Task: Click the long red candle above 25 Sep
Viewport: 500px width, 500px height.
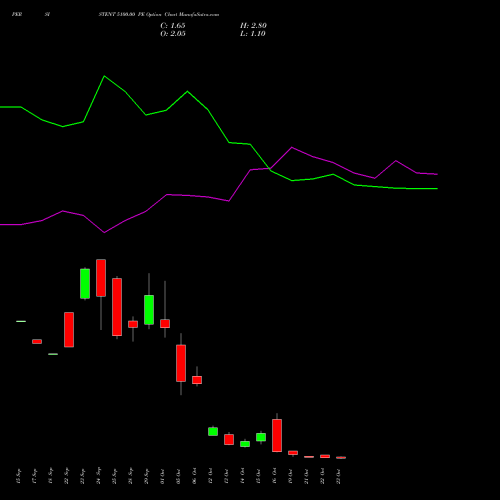Action: coord(117,307)
